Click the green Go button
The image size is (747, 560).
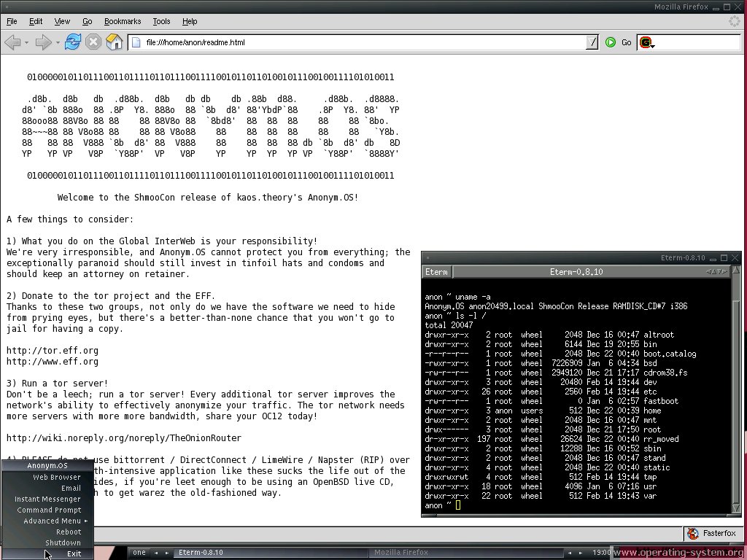click(611, 42)
